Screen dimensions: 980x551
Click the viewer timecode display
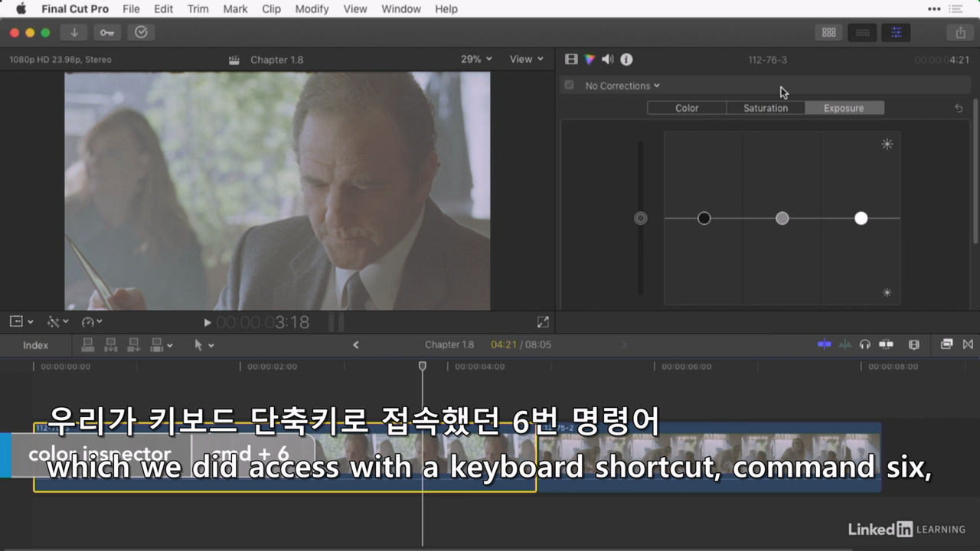[263, 323]
